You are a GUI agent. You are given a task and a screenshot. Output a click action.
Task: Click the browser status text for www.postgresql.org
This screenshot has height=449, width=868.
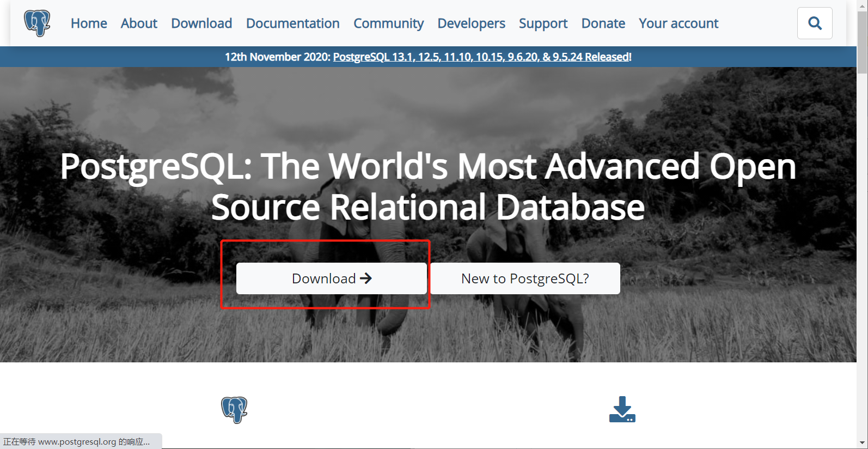point(76,441)
